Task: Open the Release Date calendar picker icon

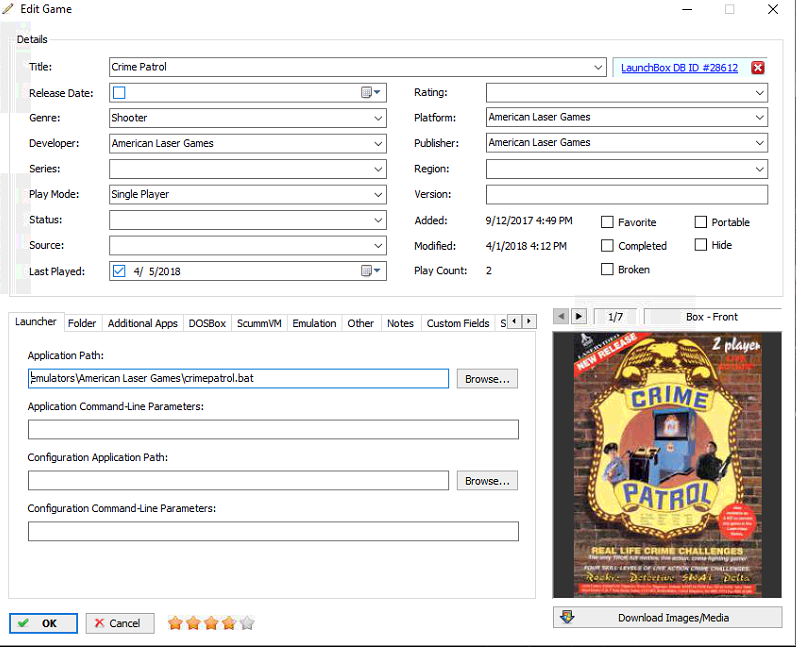Action: [370, 93]
